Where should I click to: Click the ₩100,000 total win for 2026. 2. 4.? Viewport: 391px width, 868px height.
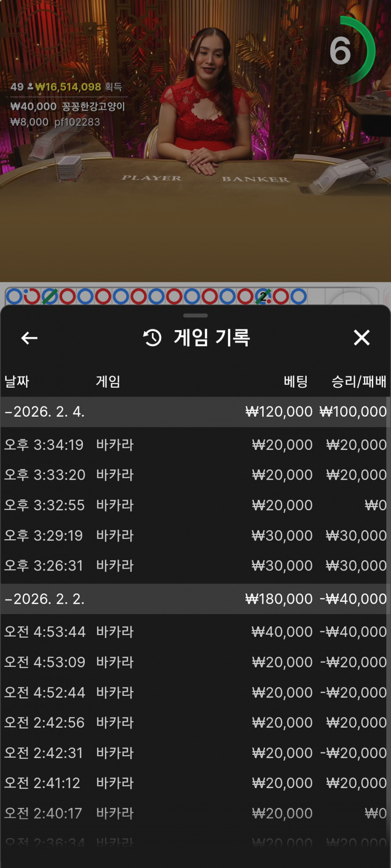353,412
